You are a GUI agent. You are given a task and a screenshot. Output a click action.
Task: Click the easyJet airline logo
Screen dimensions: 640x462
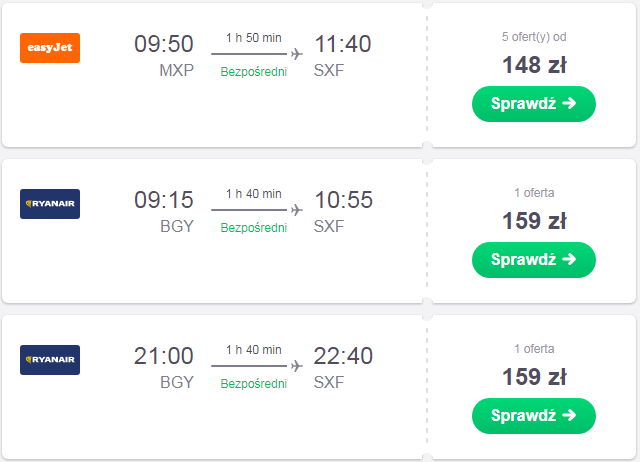(50, 47)
